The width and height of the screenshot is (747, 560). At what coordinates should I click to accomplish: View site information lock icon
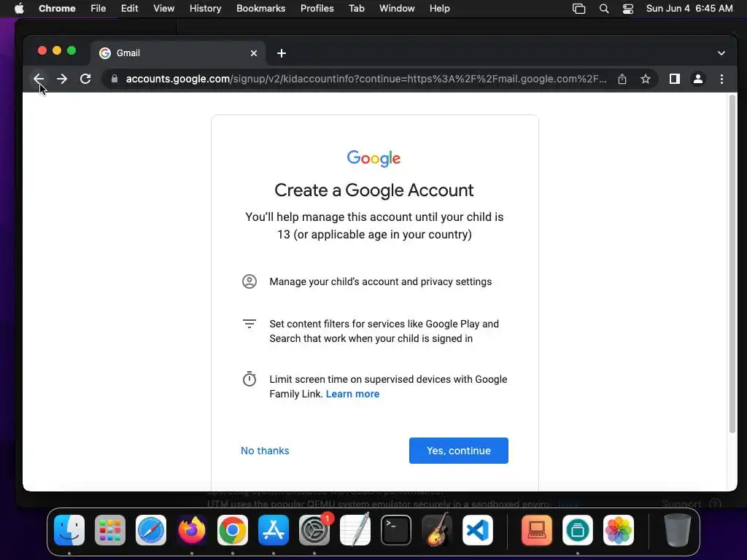[x=115, y=79]
